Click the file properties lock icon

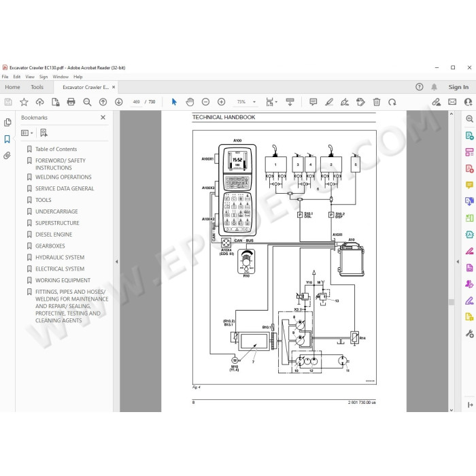(x=56, y=102)
